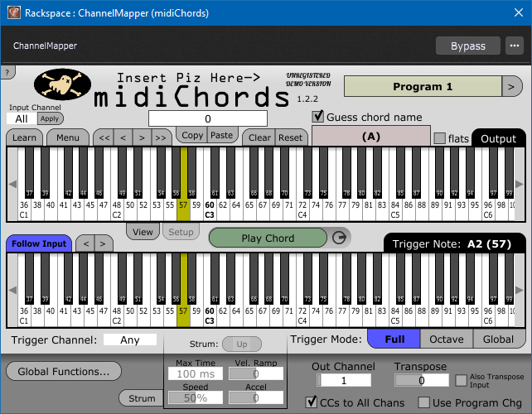Click the Learn button
532x414 pixels.
coord(24,137)
